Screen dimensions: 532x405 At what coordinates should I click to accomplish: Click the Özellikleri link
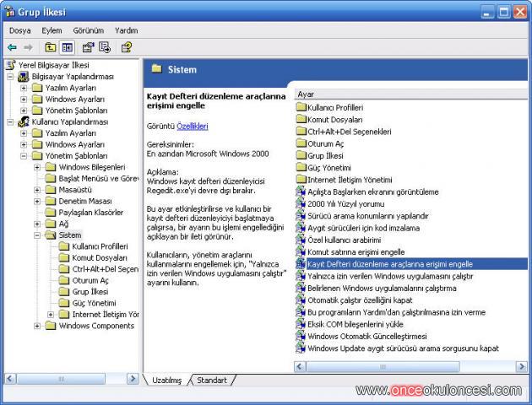[193, 126]
